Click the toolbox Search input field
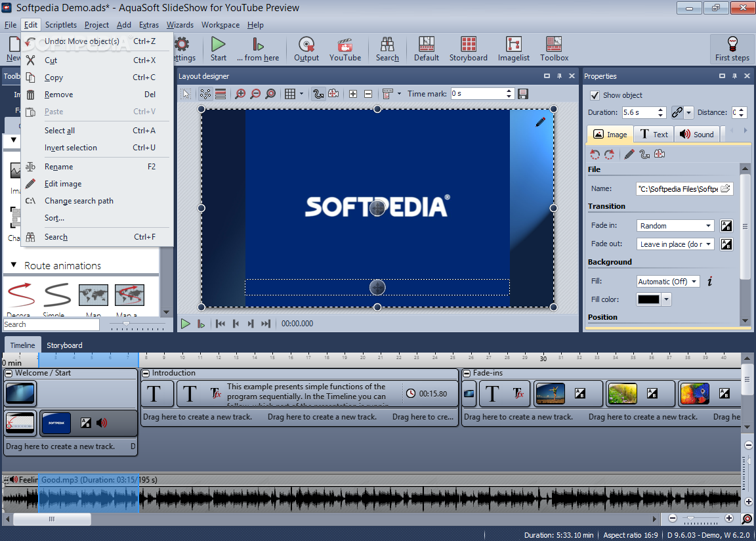This screenshot has width=756, height=541. 51,324
